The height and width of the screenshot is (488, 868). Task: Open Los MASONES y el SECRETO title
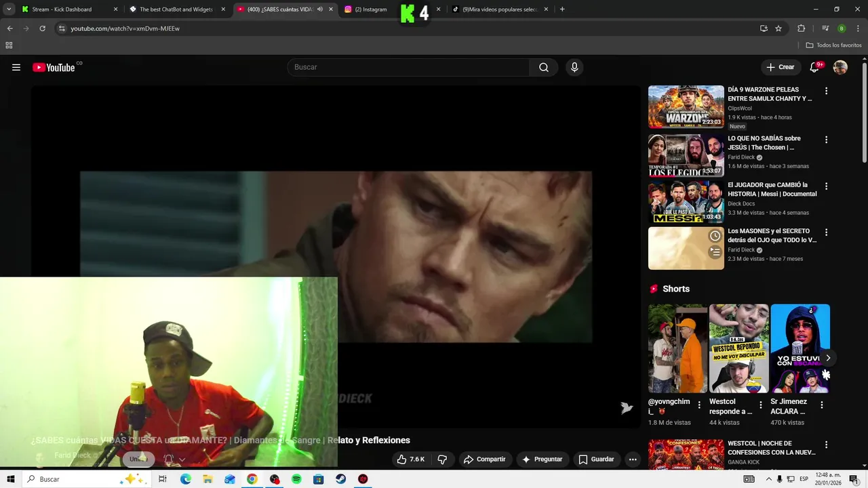(x=772, y=235)
